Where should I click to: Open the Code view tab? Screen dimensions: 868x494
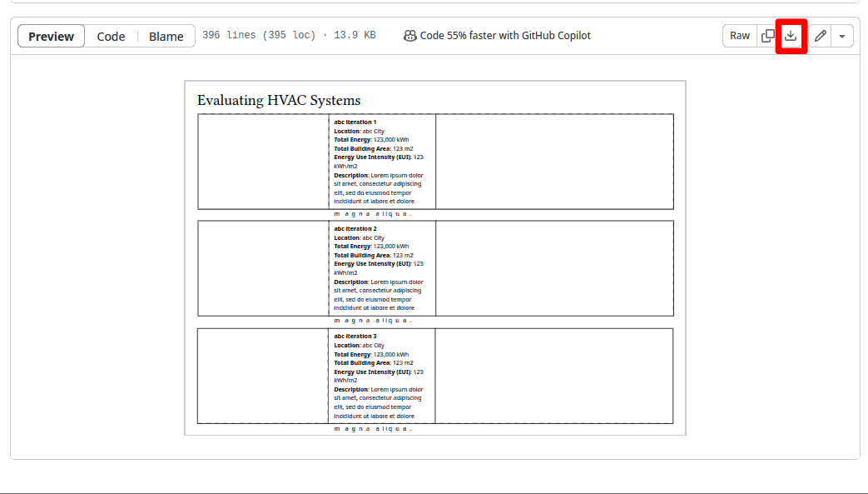(111, 36)
